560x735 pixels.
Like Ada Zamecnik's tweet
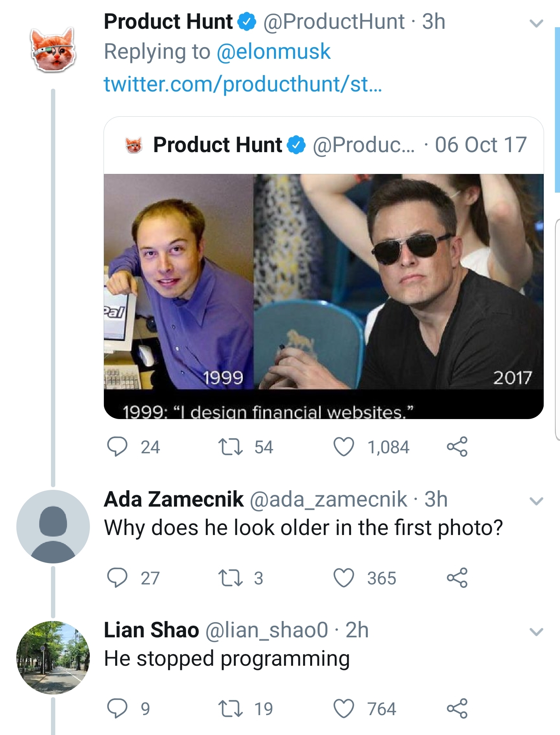click(344, 578)
